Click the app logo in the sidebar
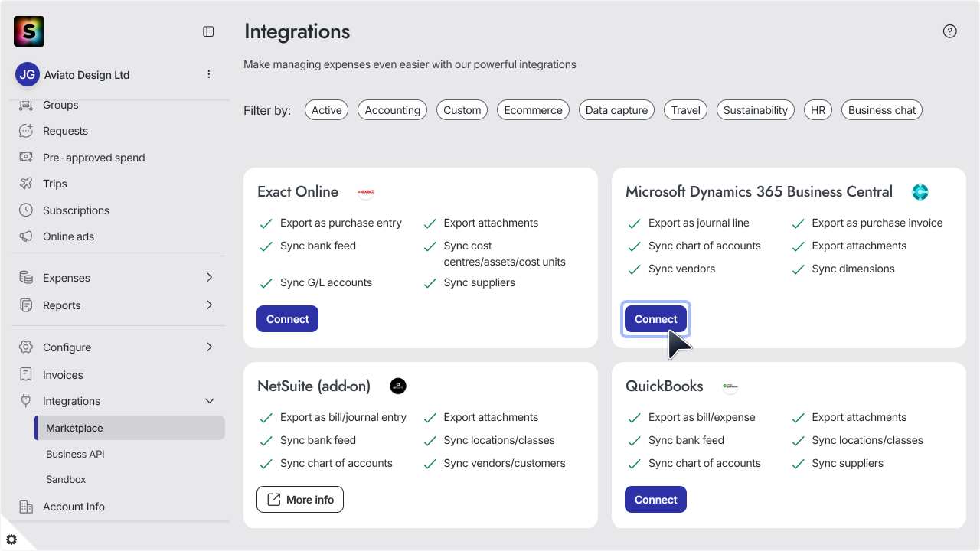980x551 pixels. (x=29, y=31)
